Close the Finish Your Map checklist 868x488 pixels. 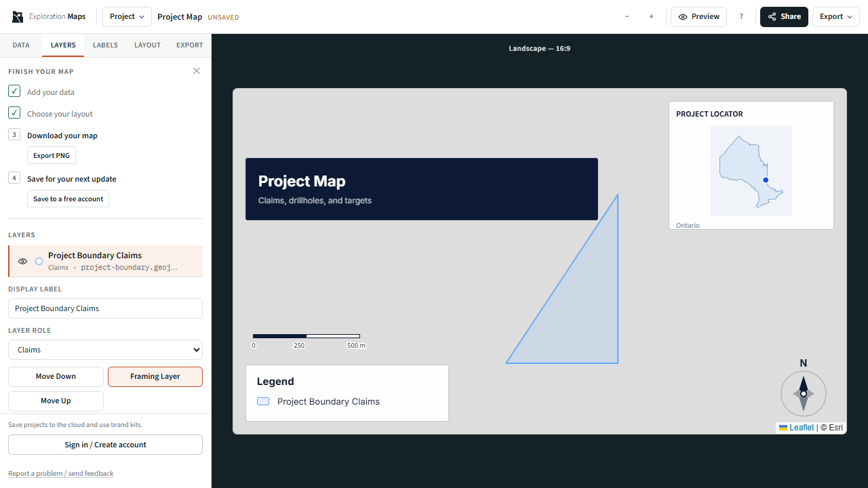coord(197,71)
